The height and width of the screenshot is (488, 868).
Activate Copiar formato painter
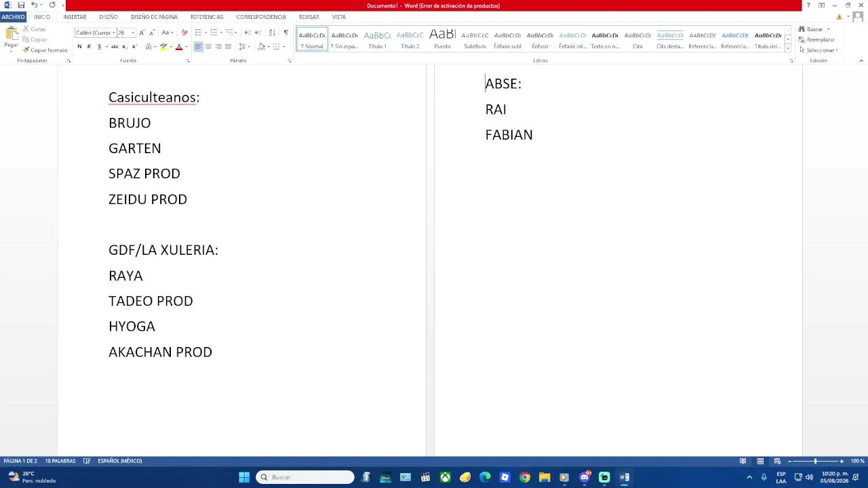click(x=45, y=50)
